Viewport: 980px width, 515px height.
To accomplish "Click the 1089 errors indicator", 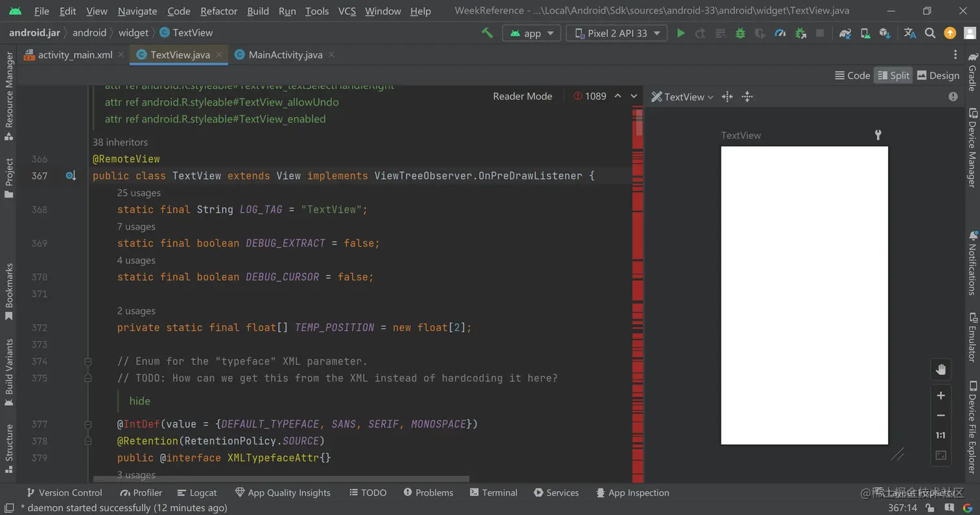I will pos(590,96).
